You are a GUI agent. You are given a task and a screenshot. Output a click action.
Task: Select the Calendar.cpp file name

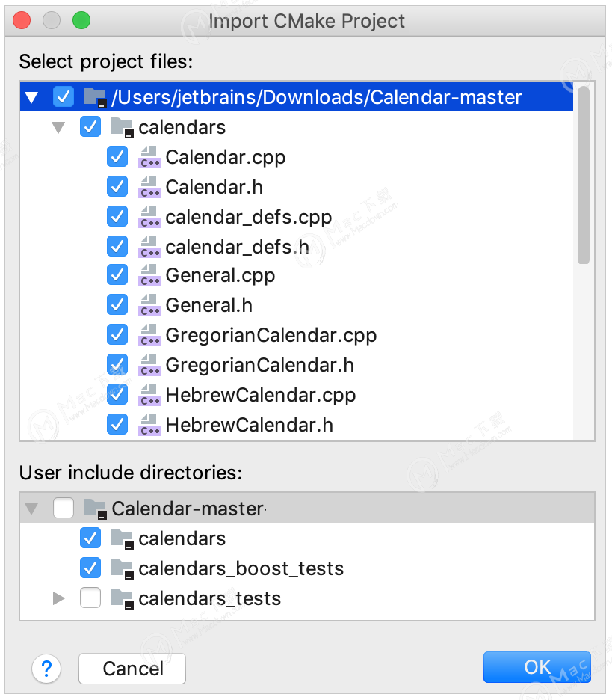pyautogui.click(x=225, y=158)
